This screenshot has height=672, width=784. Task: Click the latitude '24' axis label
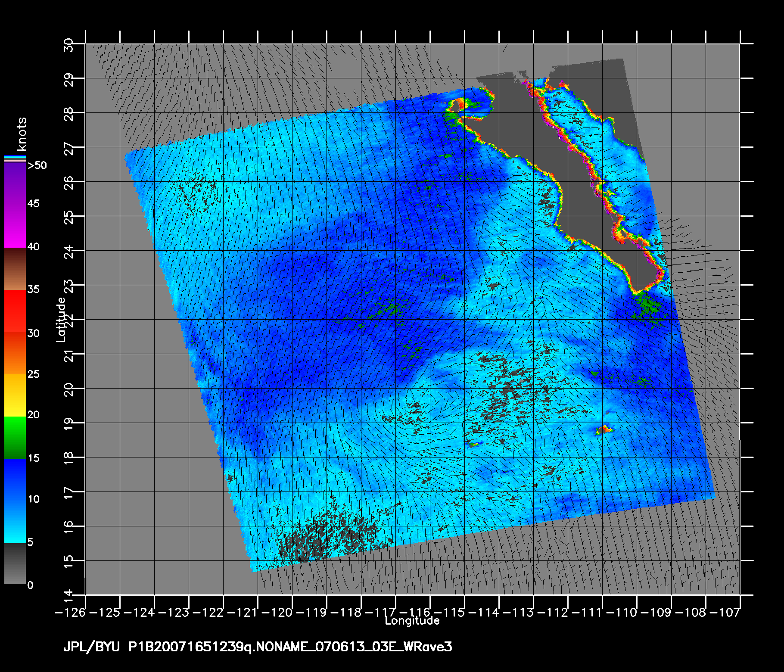coord(69,251)
